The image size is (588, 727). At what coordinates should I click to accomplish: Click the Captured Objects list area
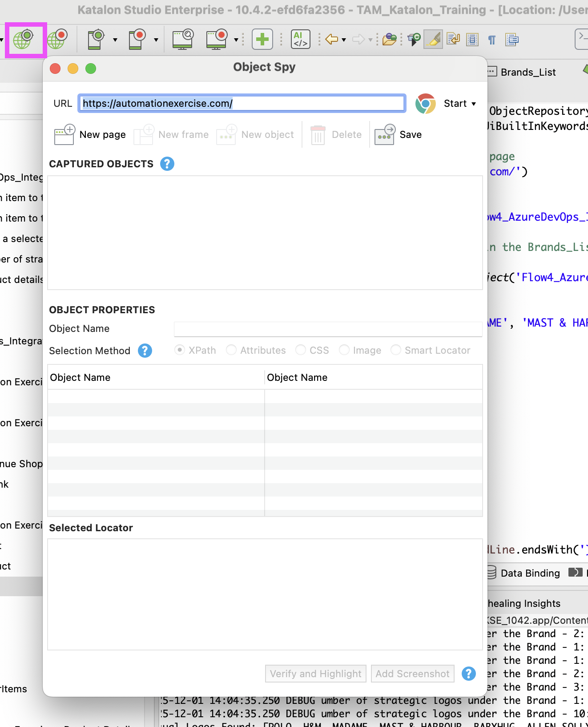pos(265,233)
